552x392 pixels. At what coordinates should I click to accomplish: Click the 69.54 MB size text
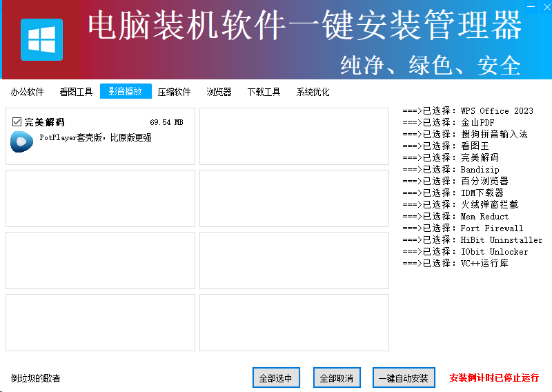(166, 122)
